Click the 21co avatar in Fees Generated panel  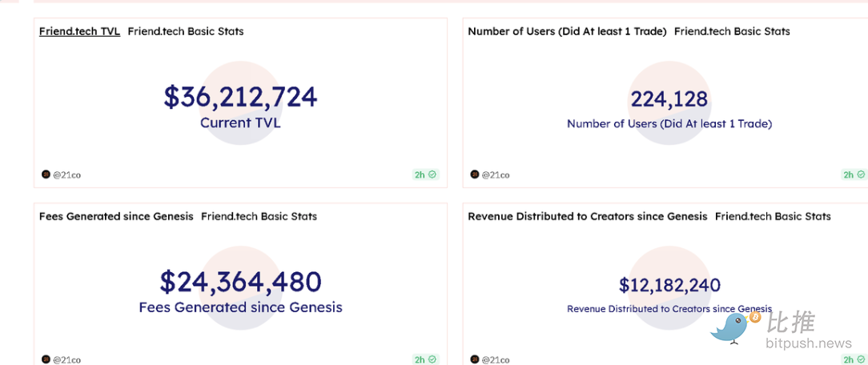(46, 359)
